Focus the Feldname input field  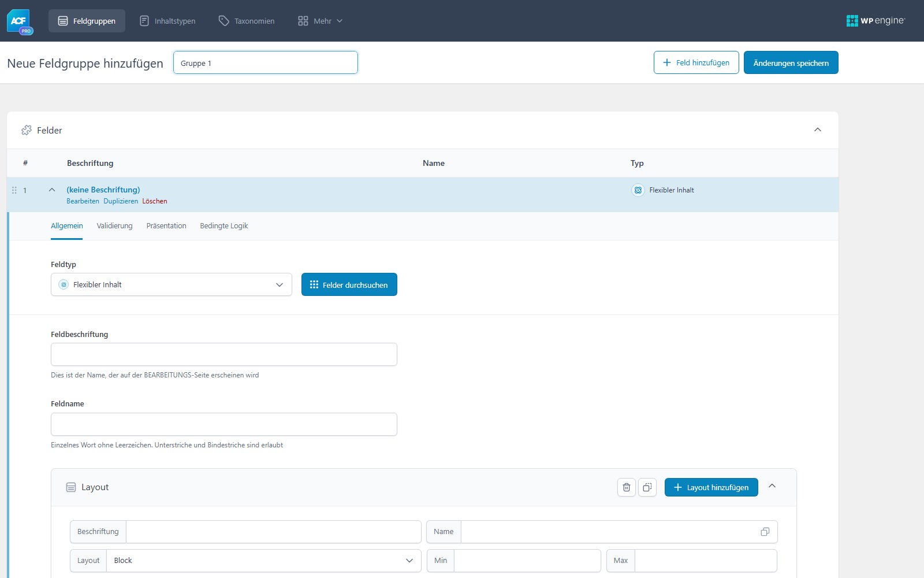tap(224, 424)
